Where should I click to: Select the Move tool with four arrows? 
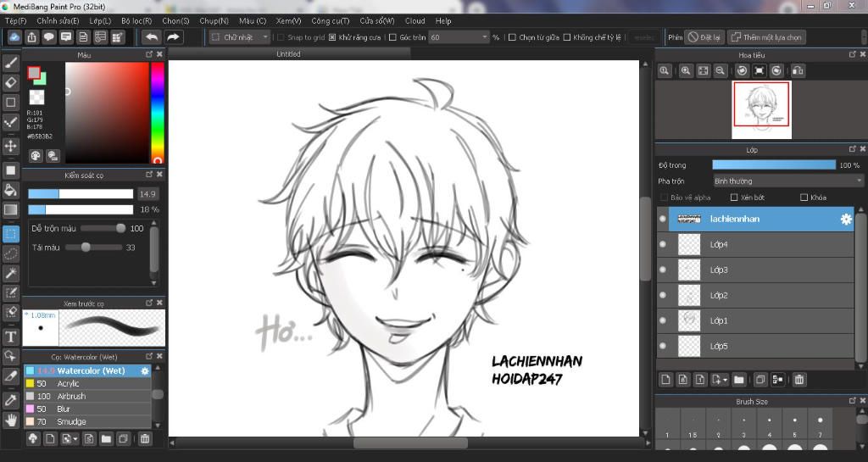click(10, 146)
